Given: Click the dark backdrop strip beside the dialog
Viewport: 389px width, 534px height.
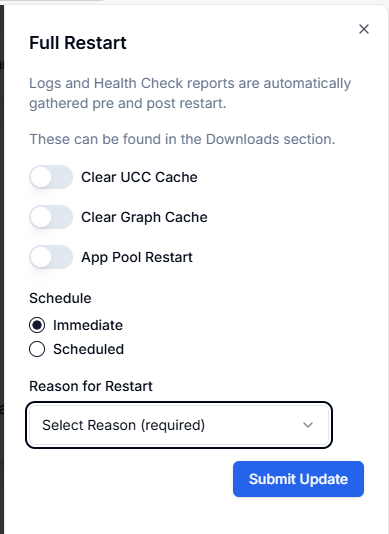Looking at the screenshot, I should (2, 269).
